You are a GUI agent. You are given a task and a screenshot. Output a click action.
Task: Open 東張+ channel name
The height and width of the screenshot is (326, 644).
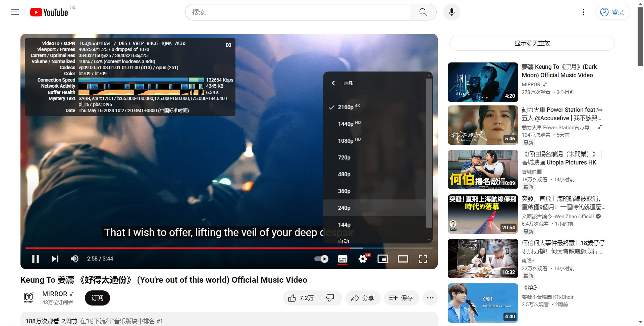click(x=528, y=261)
